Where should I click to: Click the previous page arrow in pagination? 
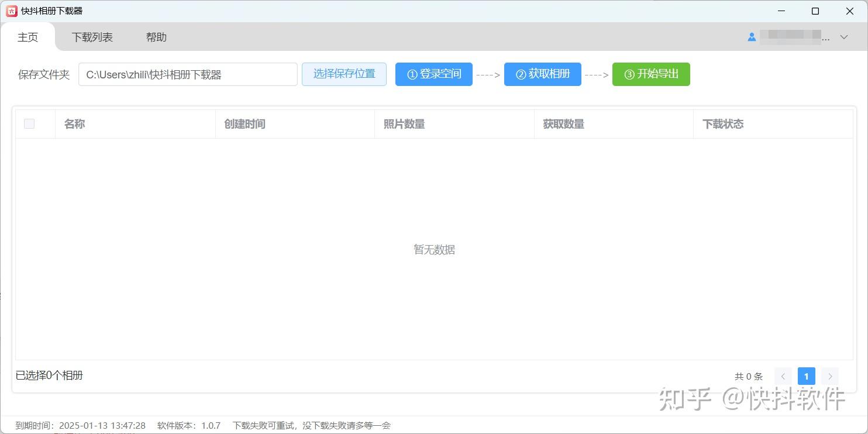(783, 376)
